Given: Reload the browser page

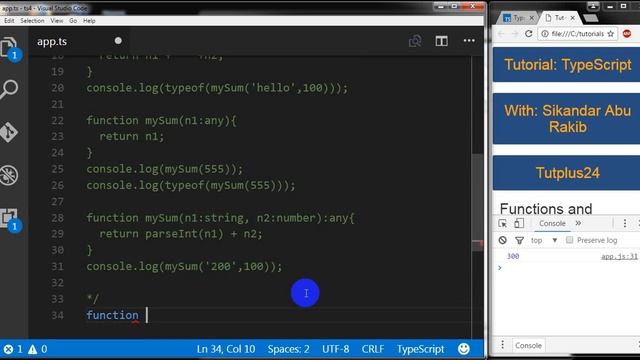Looking at the screenshot, I should tap(529, 33).
